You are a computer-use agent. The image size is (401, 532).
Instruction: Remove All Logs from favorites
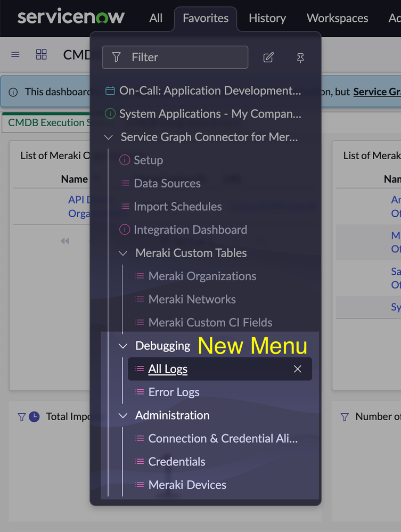click(x=298, y=369)
